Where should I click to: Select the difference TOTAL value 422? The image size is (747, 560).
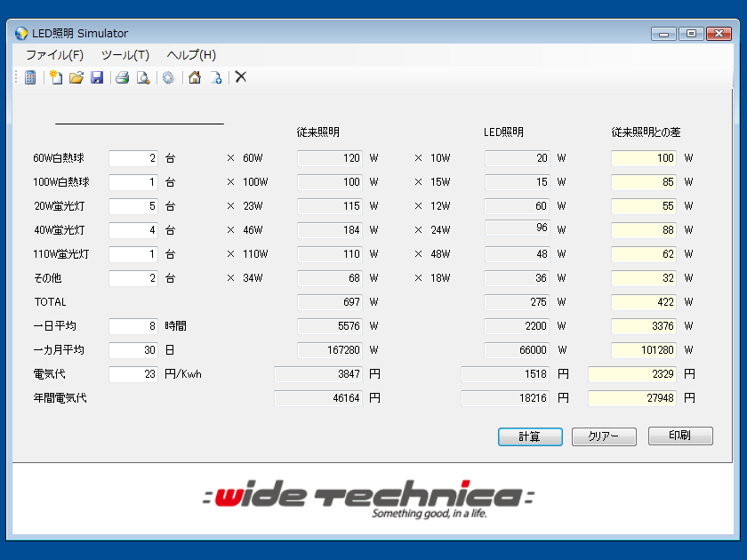(x=644, y=302)
